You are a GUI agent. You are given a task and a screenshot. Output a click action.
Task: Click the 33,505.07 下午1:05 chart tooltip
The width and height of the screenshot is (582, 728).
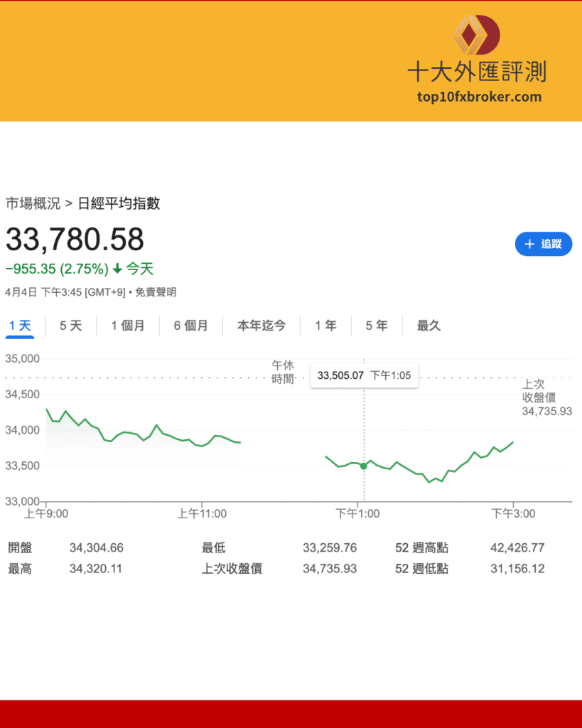pyautogui.click(x=364, y=375)
